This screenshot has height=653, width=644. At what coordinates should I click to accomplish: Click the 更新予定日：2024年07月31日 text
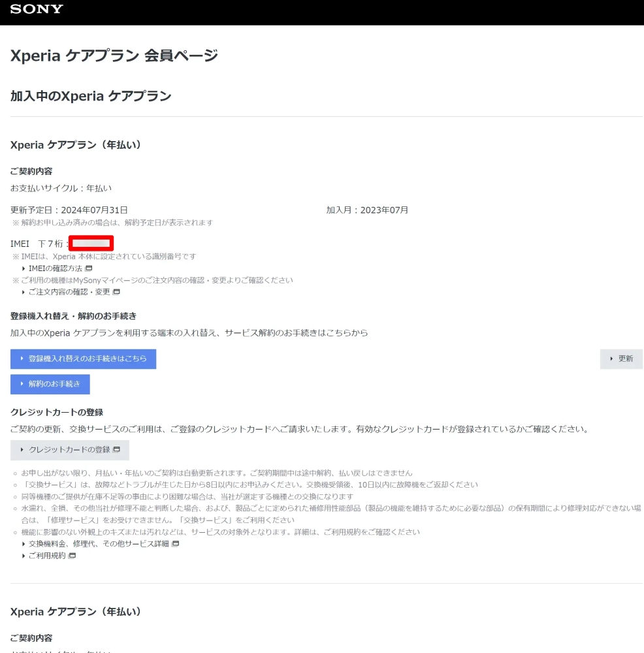69,210
